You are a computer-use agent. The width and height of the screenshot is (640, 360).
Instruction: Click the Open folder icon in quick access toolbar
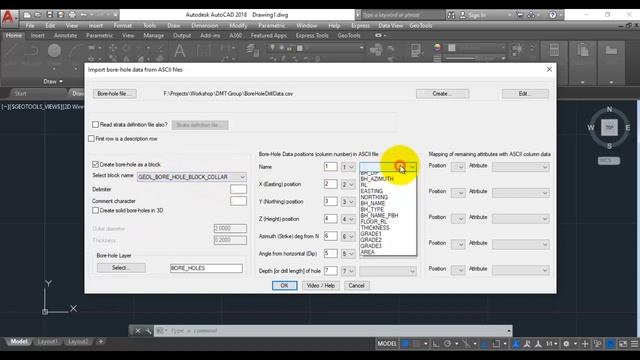click(x=38, y=15)
